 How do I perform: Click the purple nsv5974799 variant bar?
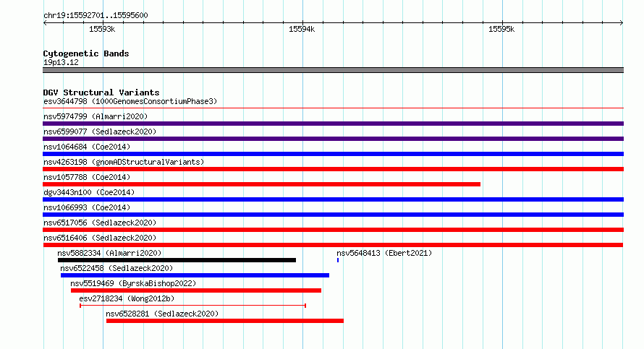point(333,124)
